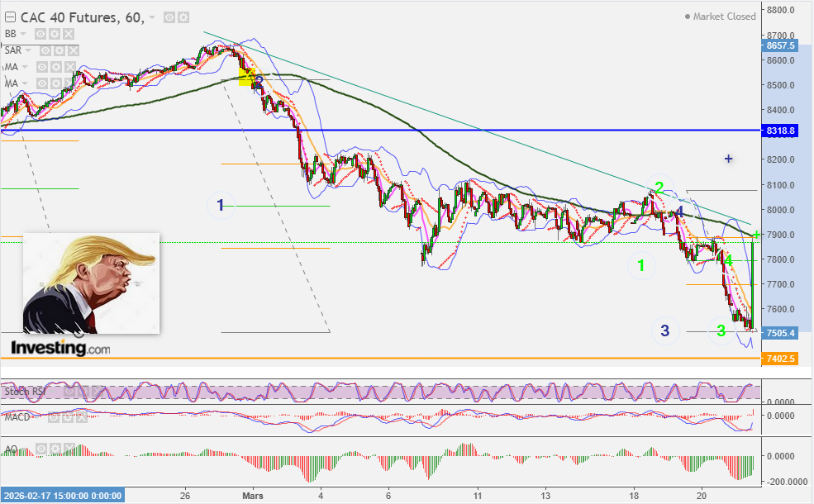Open first MA indicator settings gear
The image size is (814, 504).
point(56,67)
